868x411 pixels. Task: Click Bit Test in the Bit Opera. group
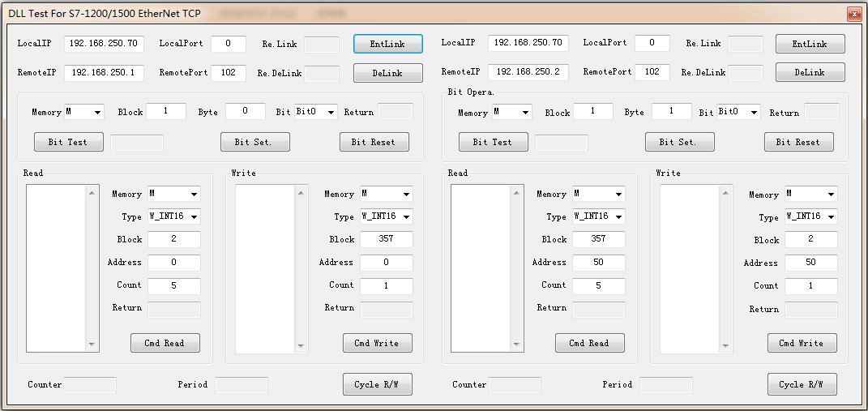coord(493,142)
